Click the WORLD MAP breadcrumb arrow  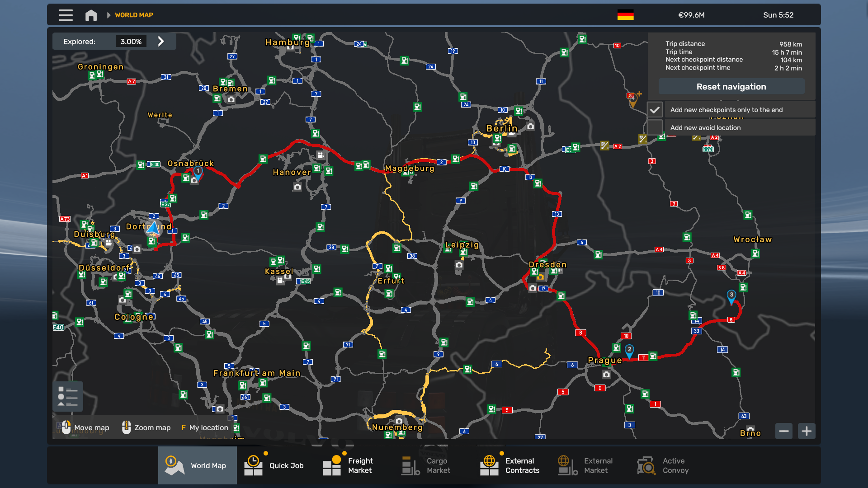click(108, 15)
